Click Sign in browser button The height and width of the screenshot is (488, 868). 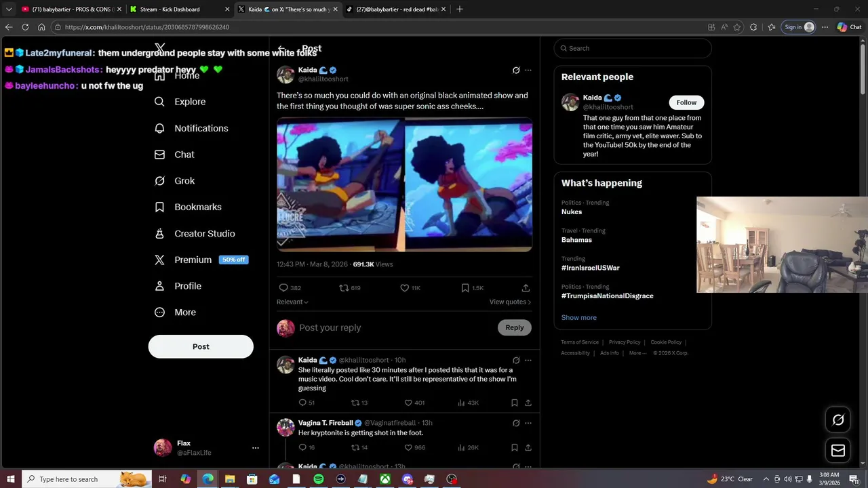798,27
